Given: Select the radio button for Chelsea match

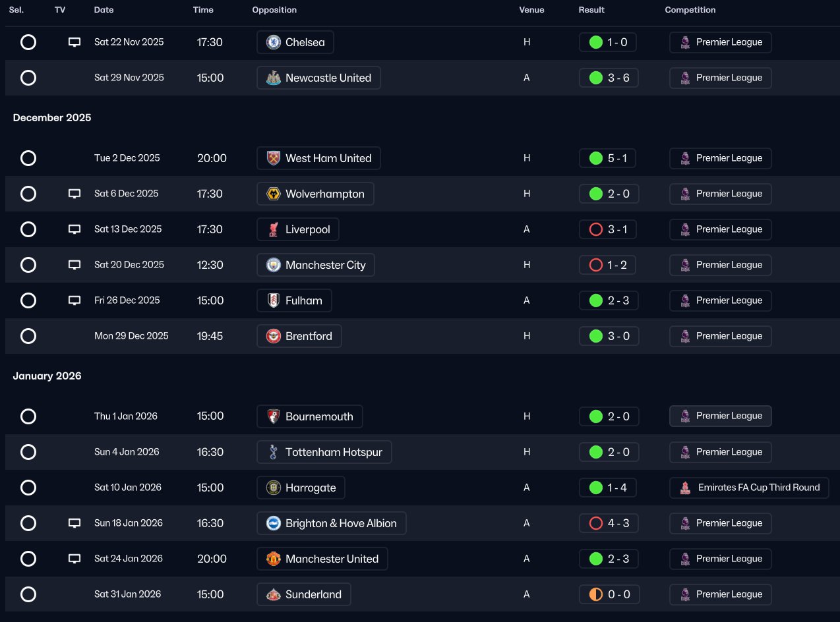Looking at the screenshot, I should click(28, 42).
